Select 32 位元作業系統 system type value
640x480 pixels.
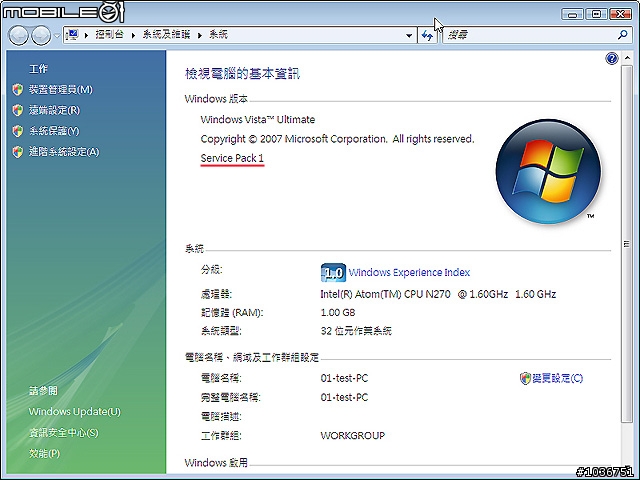[x=356, y=331]
